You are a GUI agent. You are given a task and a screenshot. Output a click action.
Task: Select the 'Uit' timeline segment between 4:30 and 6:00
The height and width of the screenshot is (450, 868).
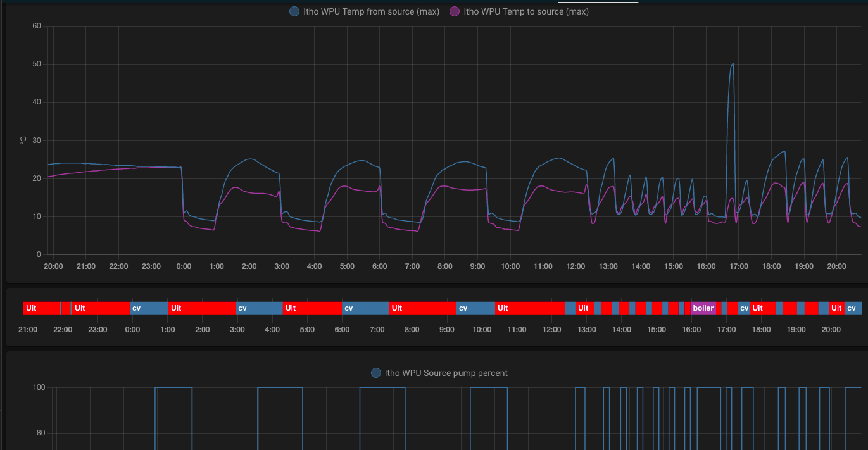click(x=312, y=308)
